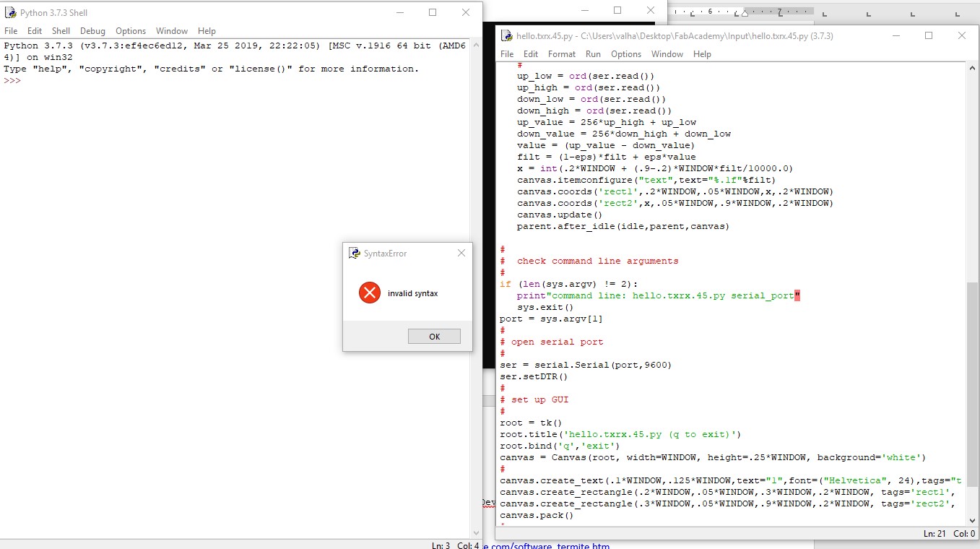The height and width of the screenshot is (549, 980).
Task: Click the editor scrollbar up arrow
Action: [973, 68]
